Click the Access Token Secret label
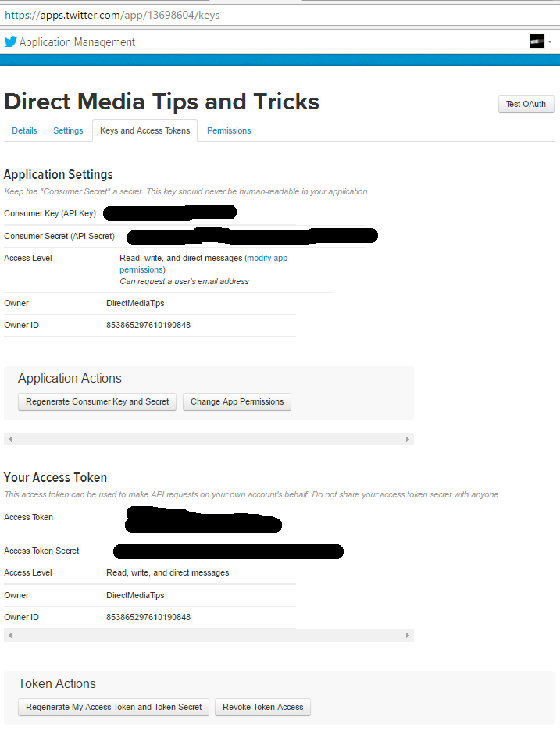 tap(41, 551)
